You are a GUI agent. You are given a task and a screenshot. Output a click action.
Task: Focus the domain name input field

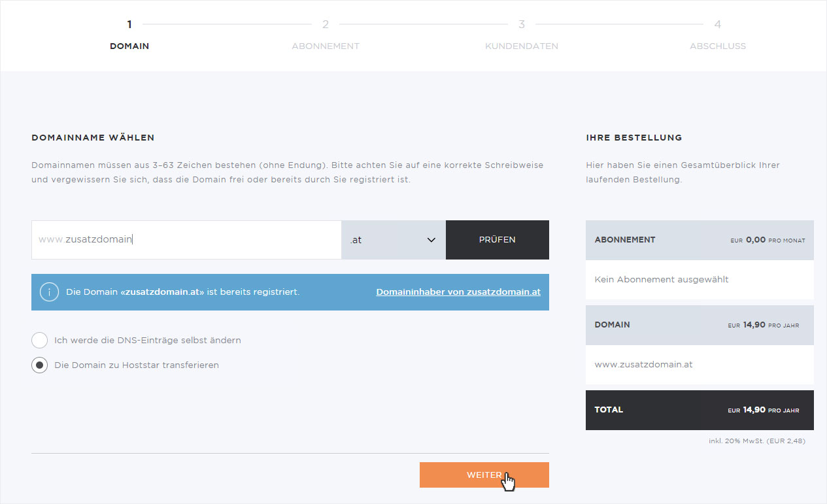point(186,240)
